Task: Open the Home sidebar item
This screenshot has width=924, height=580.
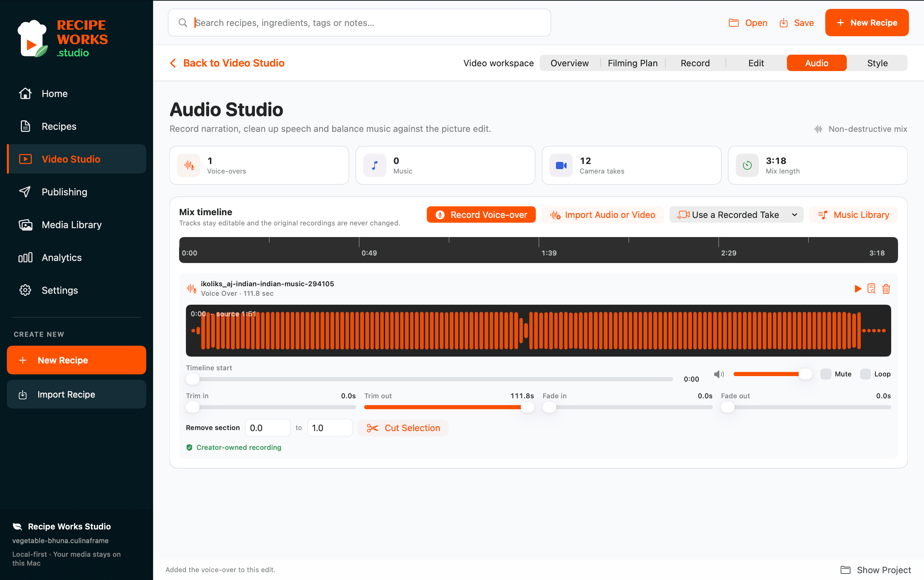Action: pos(76,93)
